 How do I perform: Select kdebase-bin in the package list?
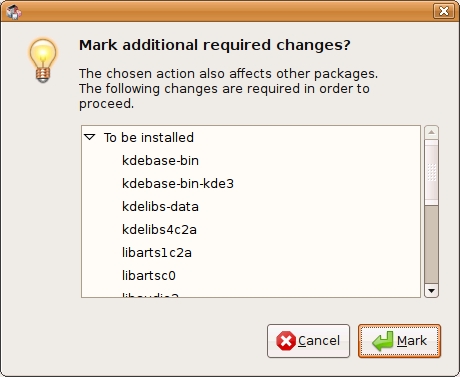click(251, 160)
